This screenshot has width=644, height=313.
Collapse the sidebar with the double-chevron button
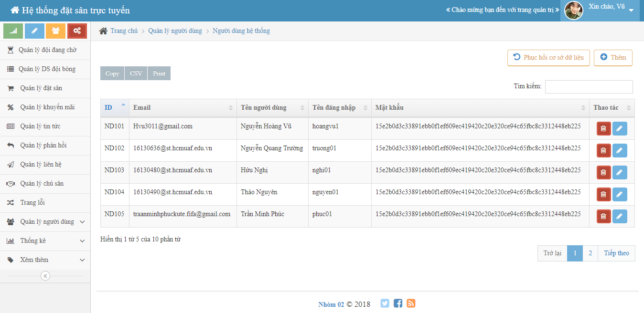(45, 276)
